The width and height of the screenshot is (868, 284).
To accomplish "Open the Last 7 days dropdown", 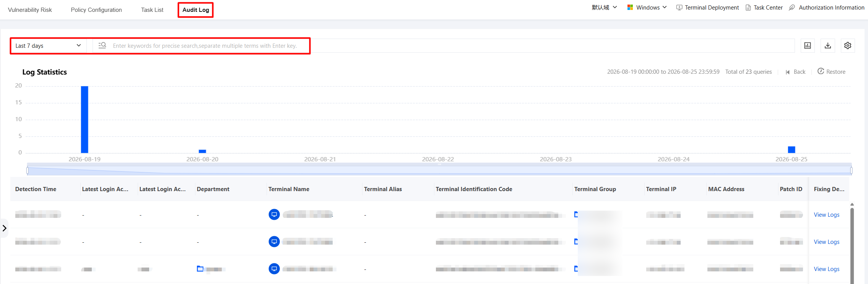I will (x=49, y=45).
